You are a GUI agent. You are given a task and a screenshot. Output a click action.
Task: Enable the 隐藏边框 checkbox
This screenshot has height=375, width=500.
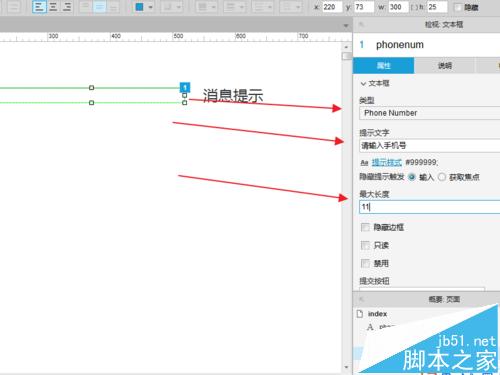point(365,227)
